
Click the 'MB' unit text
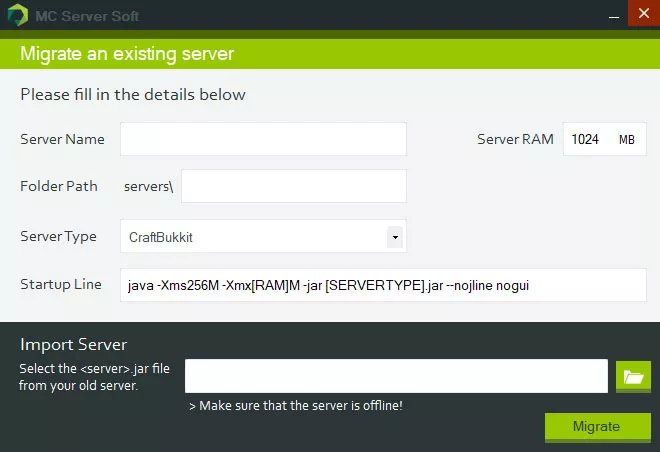626,140
